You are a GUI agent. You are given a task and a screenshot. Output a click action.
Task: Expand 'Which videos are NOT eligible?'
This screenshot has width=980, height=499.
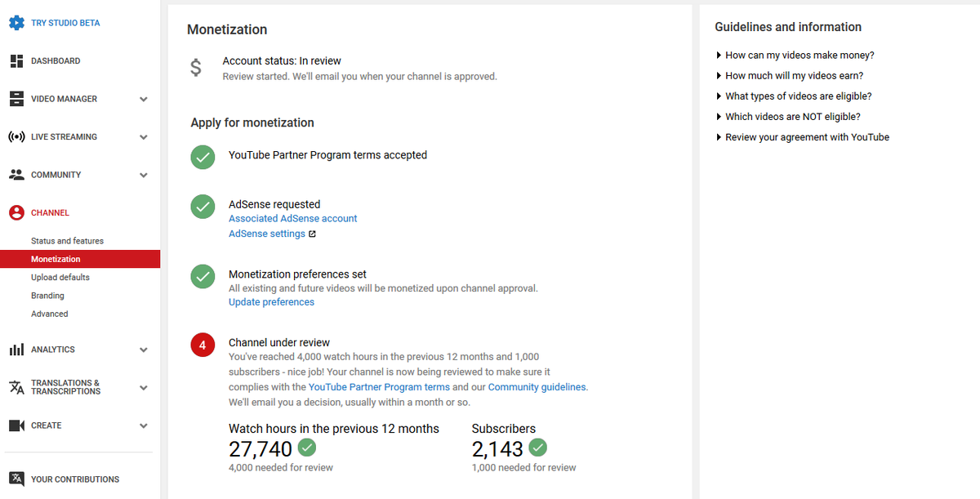tap(787, 117)
